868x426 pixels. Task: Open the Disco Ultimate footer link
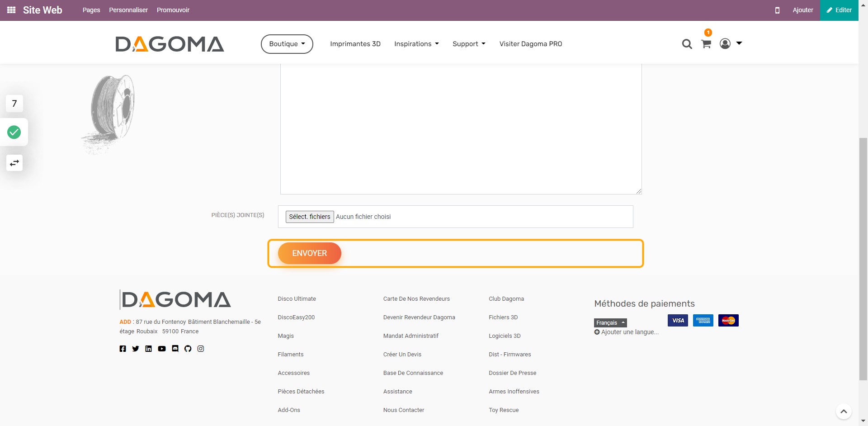(297, 299)
